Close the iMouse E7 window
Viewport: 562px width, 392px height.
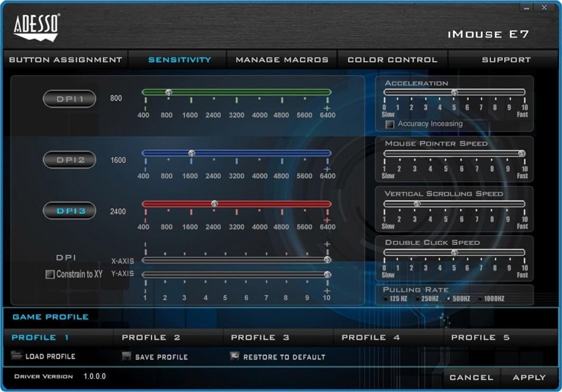(544, 7)
